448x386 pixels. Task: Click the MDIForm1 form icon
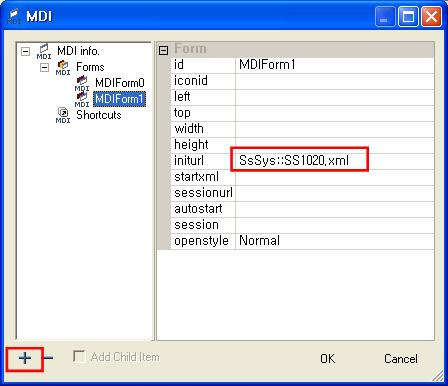[x=82, y=99]
